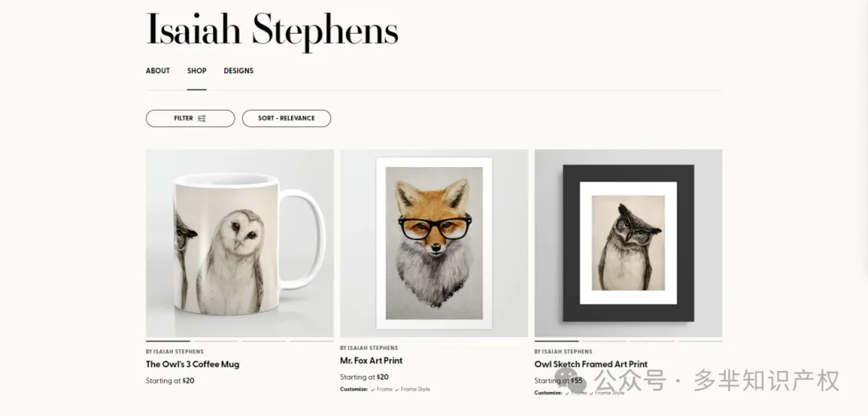Click Owl Sketch Framed Art Print title
868x416 pixels.
591,365
